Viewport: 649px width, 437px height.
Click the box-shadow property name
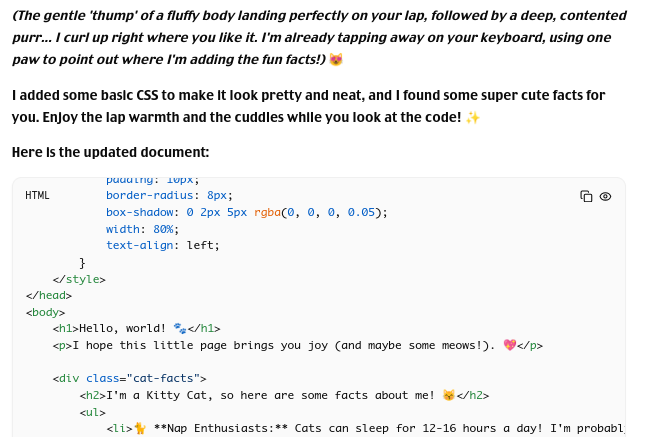pyautogui.click(x=139, y=212)
